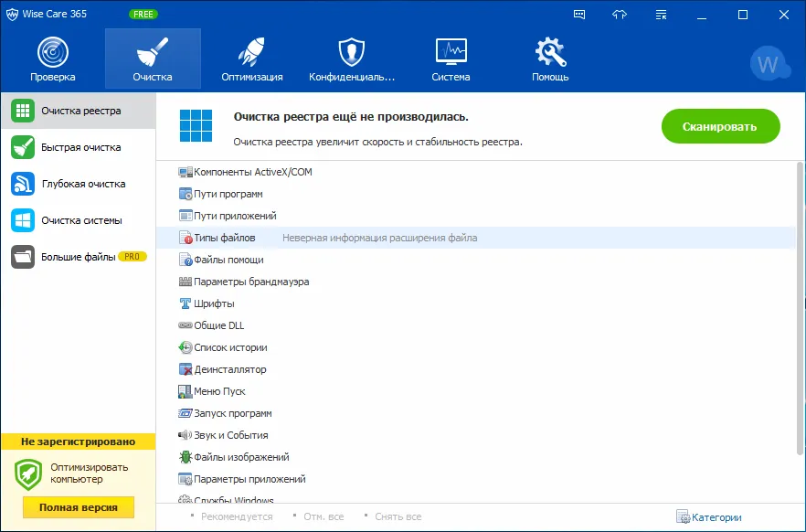Open the menu list icon in title bar

point(661,15)
